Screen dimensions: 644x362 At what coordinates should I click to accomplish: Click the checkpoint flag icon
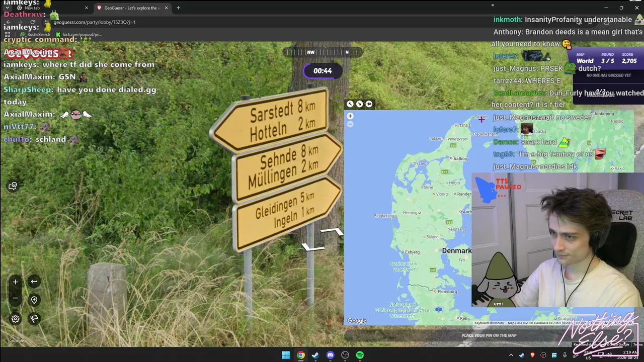point(34,319)
